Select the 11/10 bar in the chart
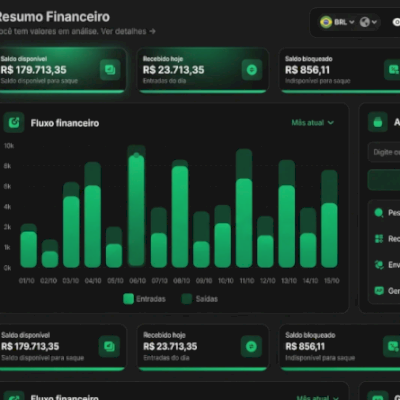The height and width of the screenshot is (400, 400). point(244,208)
